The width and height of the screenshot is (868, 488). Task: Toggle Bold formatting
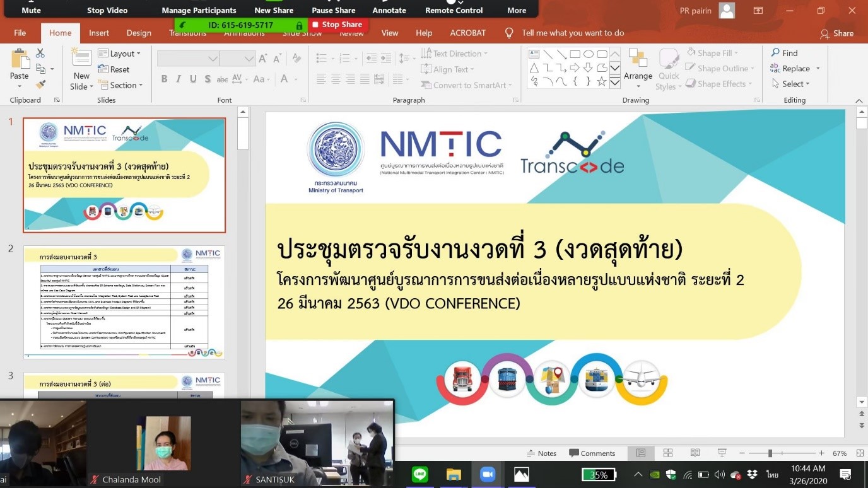click(164, 79)
